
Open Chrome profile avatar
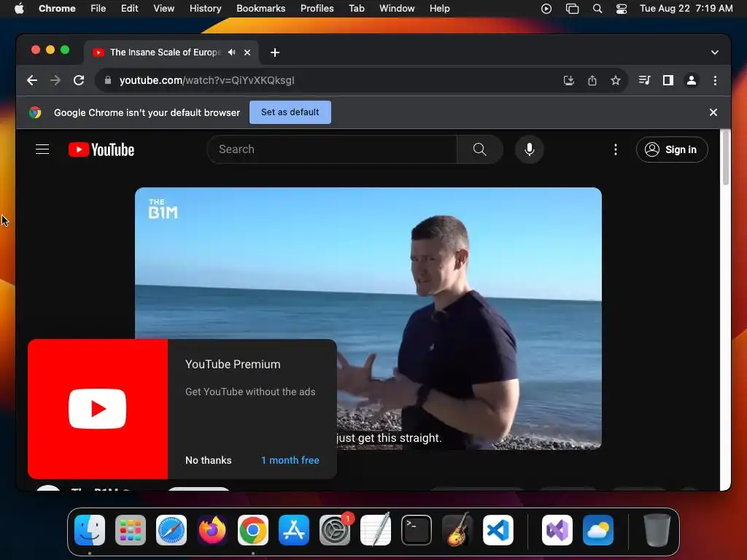[x=692, y=80]
